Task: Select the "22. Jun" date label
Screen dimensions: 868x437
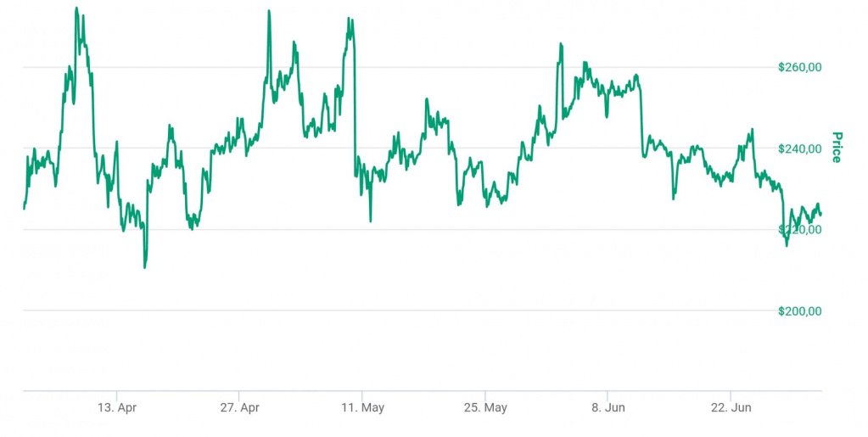Action: click(x=730, y=408)
